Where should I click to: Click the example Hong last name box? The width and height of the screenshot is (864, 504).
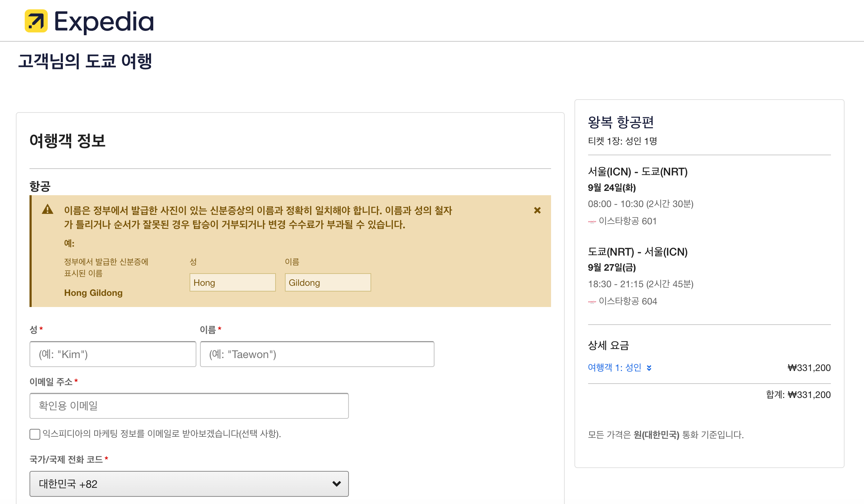232,283
